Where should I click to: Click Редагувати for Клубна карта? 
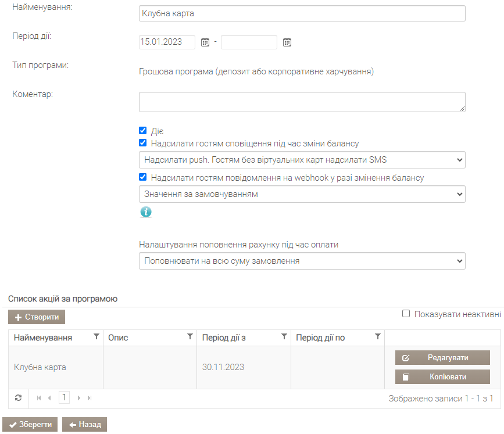[x=442, y=357]
